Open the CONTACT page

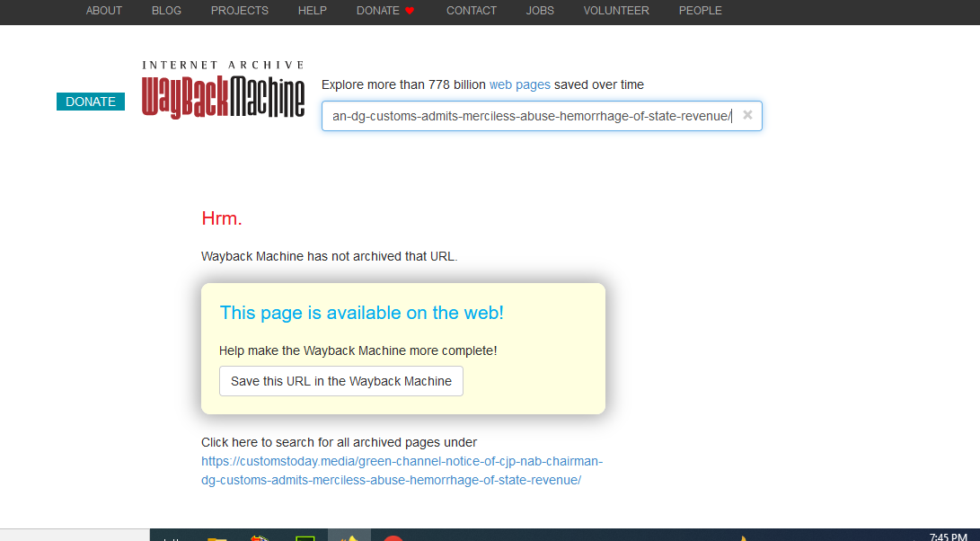(472, 11)
